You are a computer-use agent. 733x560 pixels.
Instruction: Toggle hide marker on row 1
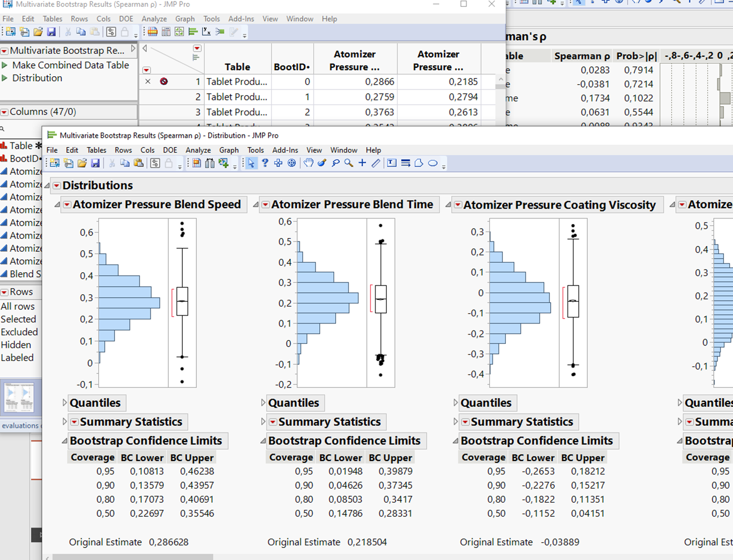click(x=148, y=81)
